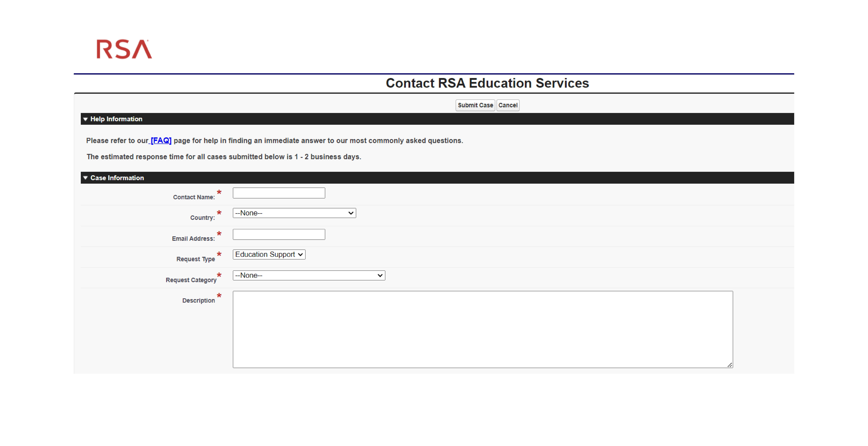Click inside the Description text area
This screenshot has height=446, width=868.
482,327
